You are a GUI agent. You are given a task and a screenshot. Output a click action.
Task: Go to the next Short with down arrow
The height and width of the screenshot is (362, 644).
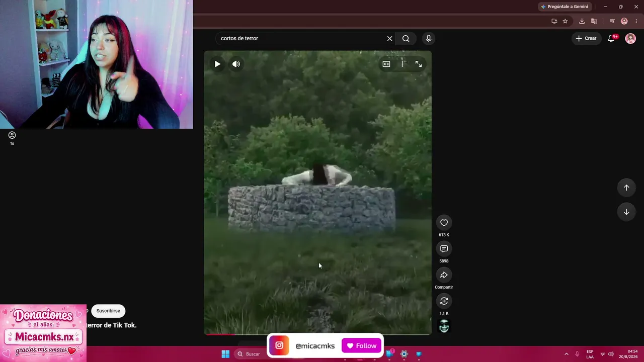(x=626, y=212)
